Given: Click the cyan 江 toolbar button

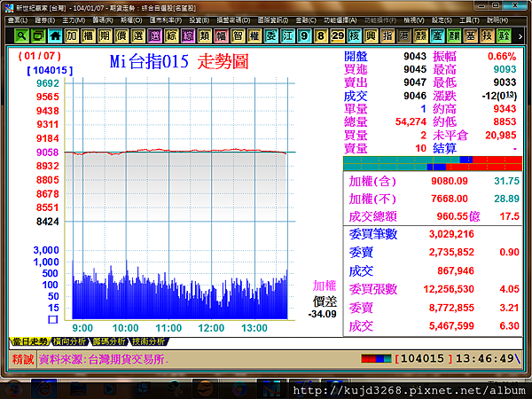Looking at the screenshot, I should pyautogui.click(x=287, y=35).
